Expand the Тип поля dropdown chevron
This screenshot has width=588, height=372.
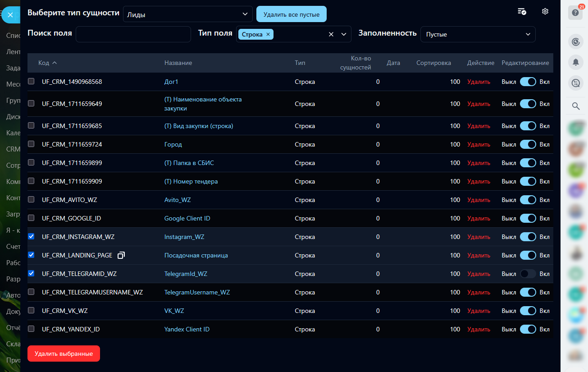(x=344, y=34)
